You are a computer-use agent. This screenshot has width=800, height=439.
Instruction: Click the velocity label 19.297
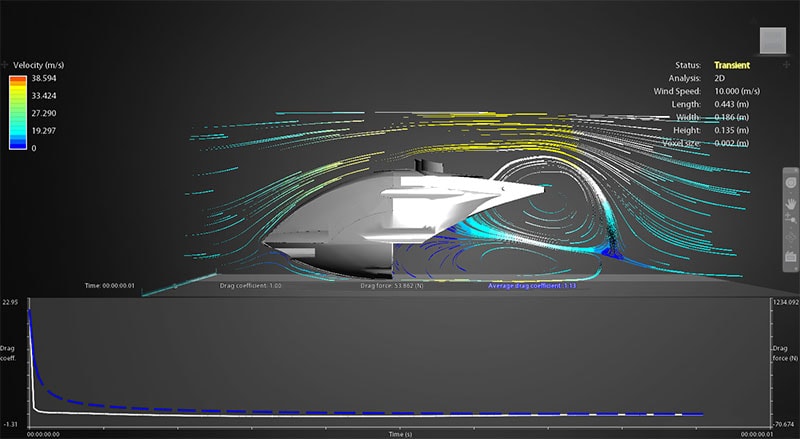coord(44,131)
